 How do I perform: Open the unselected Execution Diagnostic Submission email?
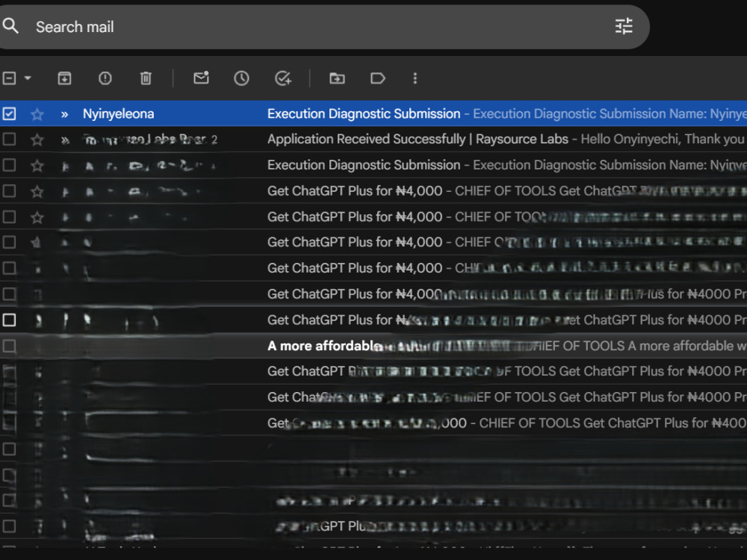[x=373, y=165]
